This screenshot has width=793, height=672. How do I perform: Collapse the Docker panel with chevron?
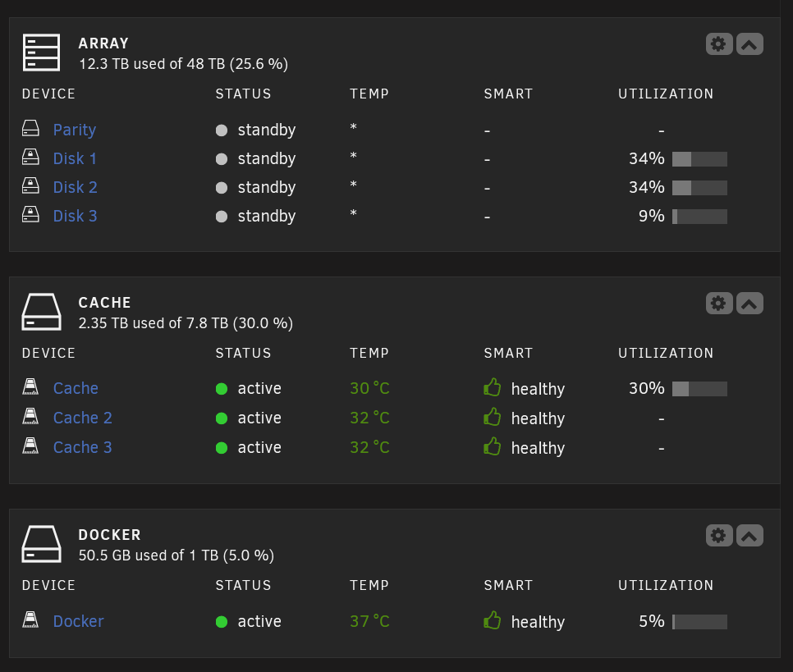click(x=749, y=536)
